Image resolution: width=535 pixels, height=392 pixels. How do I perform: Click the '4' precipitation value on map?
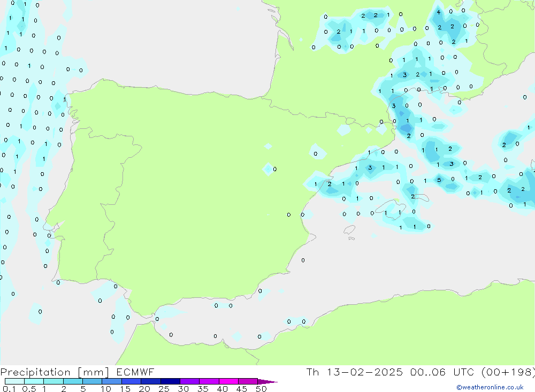[x=439, y=12]
